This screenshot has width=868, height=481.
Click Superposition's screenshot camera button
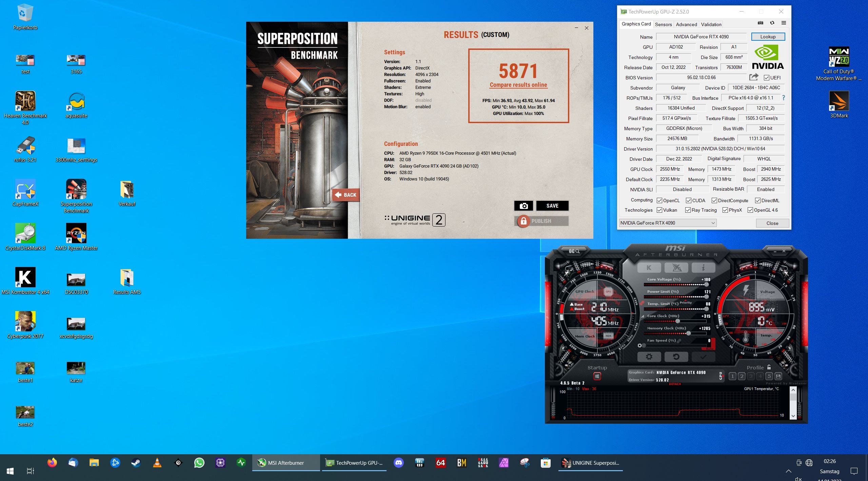coord(524,206)
